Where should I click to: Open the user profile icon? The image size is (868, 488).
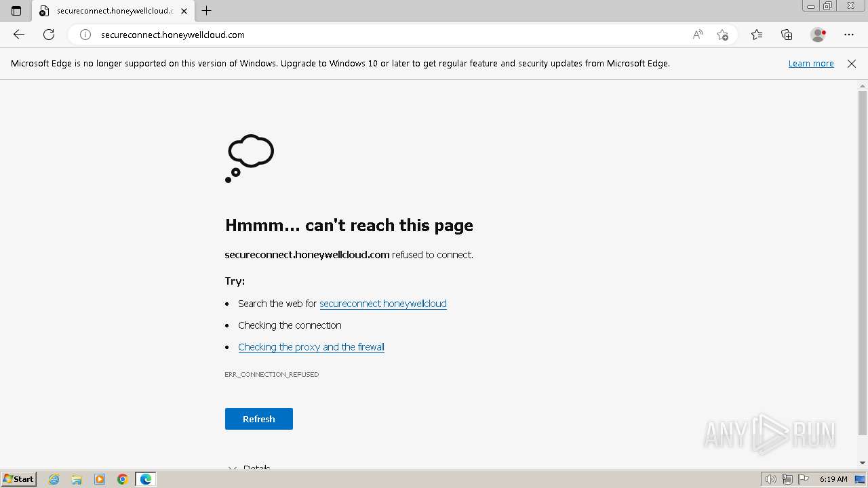[818, 35]
